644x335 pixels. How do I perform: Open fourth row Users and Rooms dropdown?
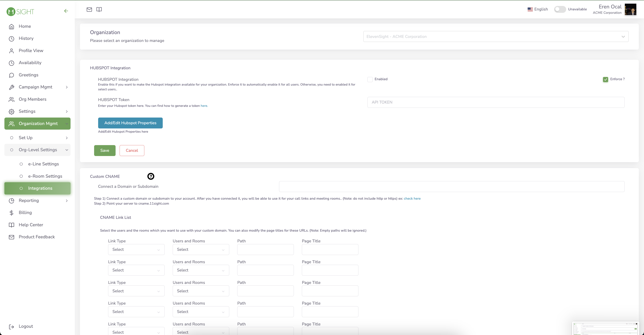201,311
